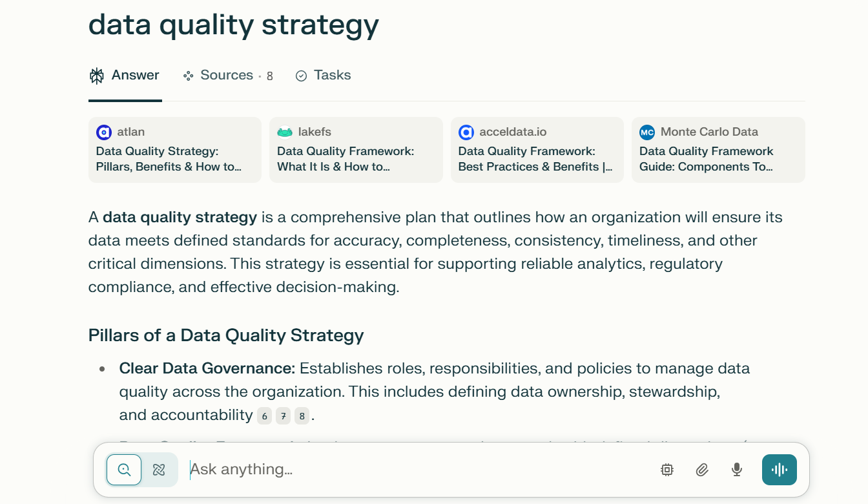Open the atlan source card
Image resolution: width=868 pixels, height=504 pixels.
point(174,150)
